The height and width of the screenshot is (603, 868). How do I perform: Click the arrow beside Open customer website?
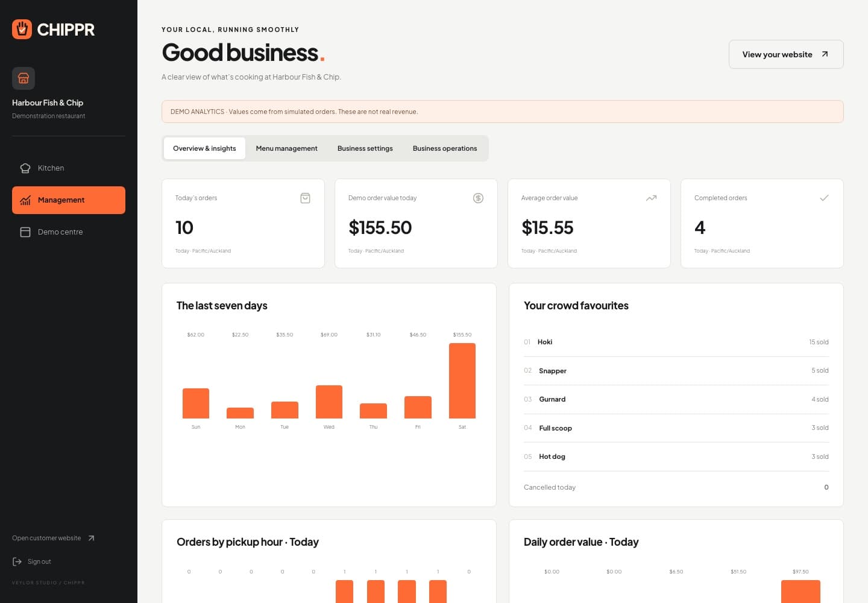(x=91, y=538)
